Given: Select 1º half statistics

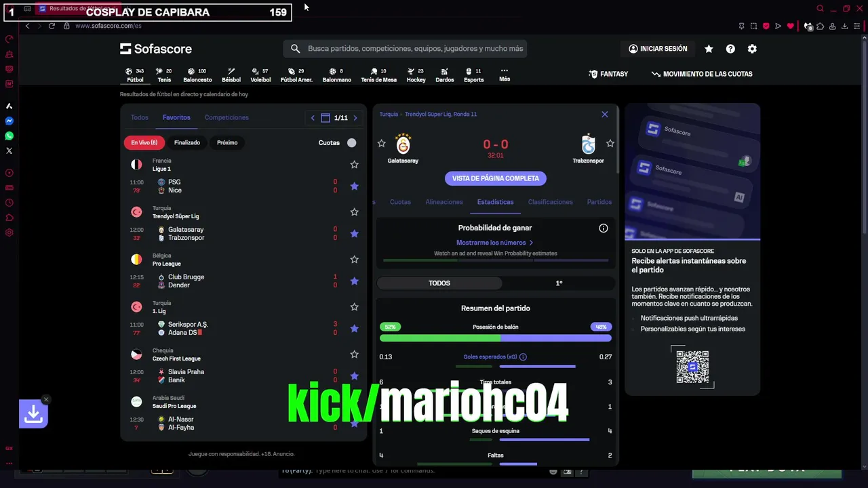Looking at the screenshot, I should point(559,283).
